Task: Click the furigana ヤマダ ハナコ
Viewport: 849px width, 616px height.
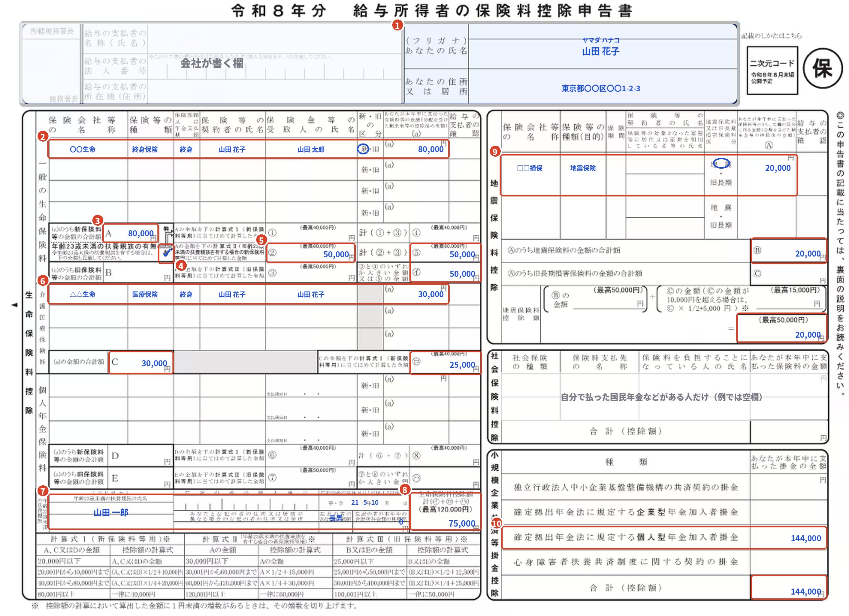Action: click(x=601, y=40)
